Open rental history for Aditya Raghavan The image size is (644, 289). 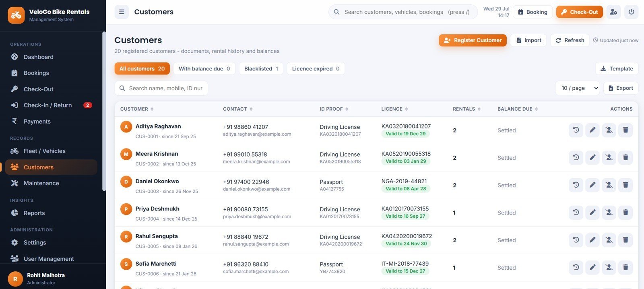coord(576,130)
